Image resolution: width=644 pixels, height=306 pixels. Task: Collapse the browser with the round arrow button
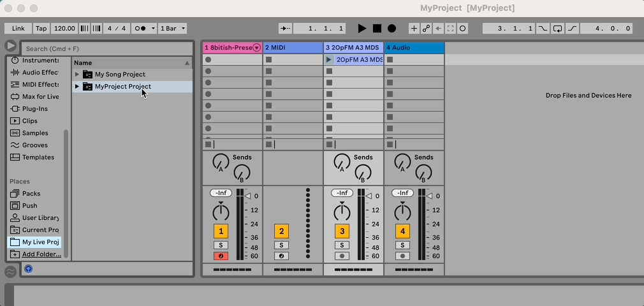point(11,45)
